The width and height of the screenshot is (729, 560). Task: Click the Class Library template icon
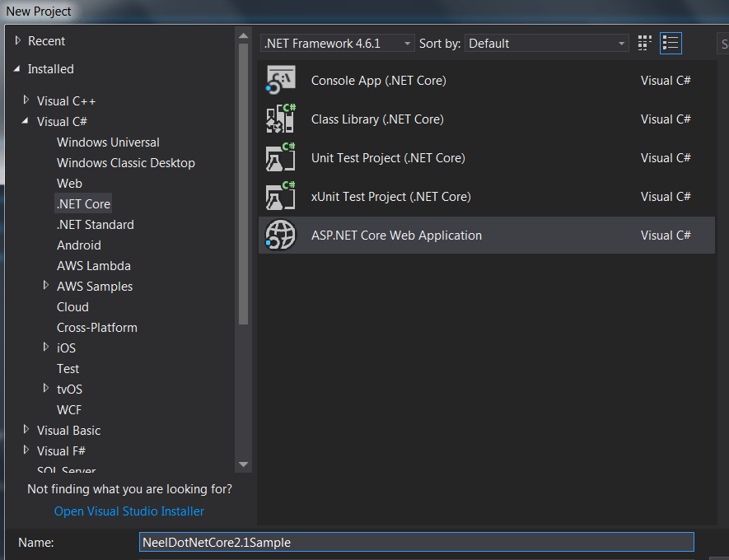[x=280, y=119]
